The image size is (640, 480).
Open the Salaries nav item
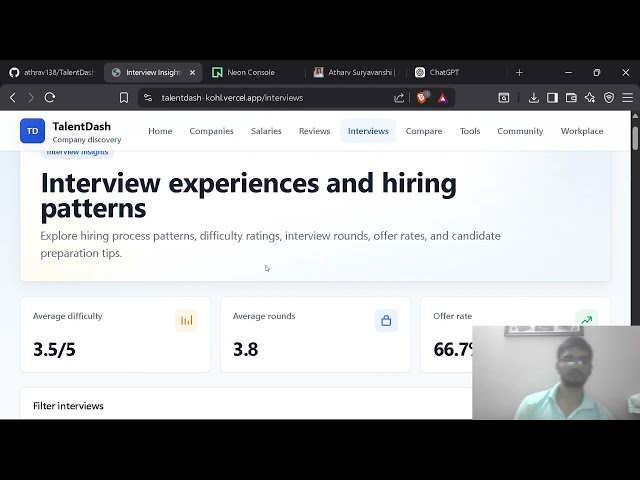pyautogui.click(x=266, y=131)
